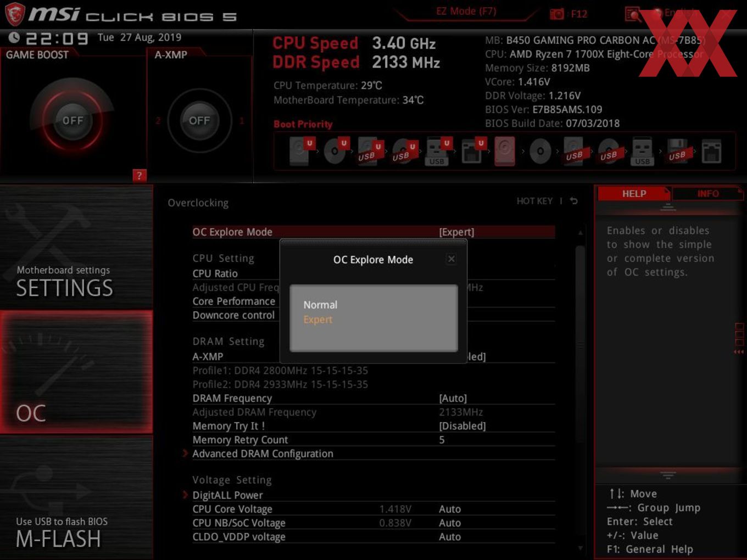The width and height of the screenshot is (747, 560).
Task: Switch to the INFO tab
Action: point(708,194)
